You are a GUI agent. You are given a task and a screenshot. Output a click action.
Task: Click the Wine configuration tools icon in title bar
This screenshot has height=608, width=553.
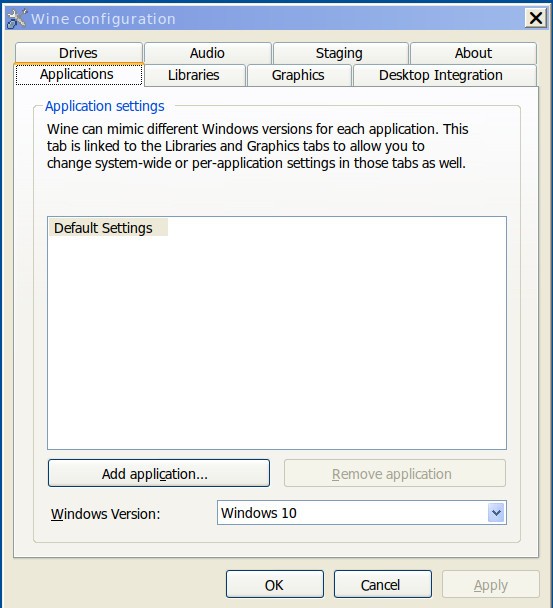click(x=16, y=18)
